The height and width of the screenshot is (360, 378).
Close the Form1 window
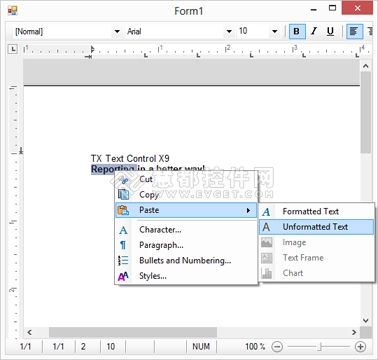pyautogui.click(x=358, y=8)
